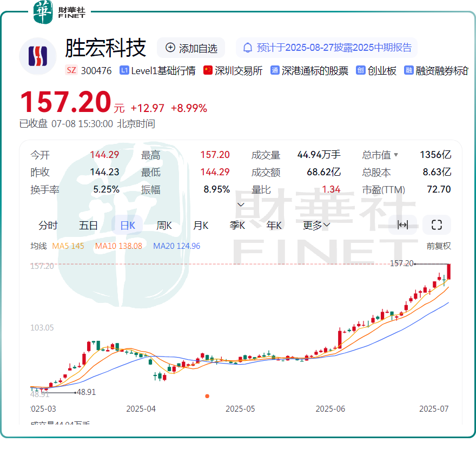Click the 已收盘 07-08 15:30:00 timestamp

point(87,124)
